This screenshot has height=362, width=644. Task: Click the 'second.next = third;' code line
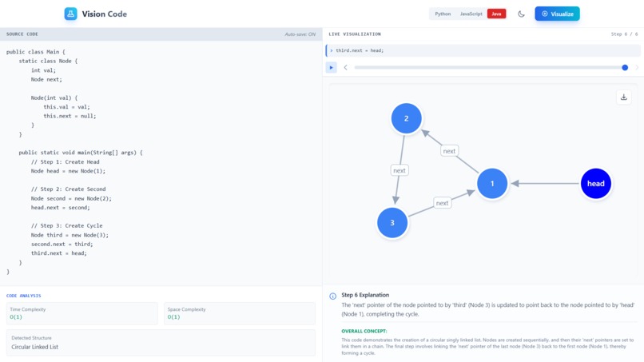coord(62,244)
